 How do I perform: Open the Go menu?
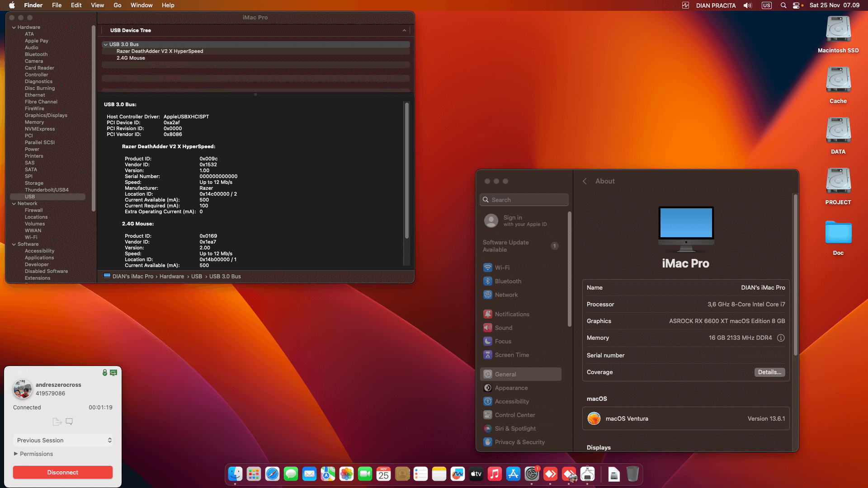tap(118, 5)
